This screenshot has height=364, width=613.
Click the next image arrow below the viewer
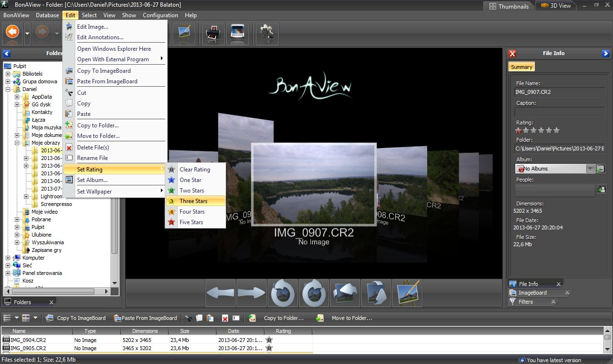pyautogui.click(x=251, y=293)
